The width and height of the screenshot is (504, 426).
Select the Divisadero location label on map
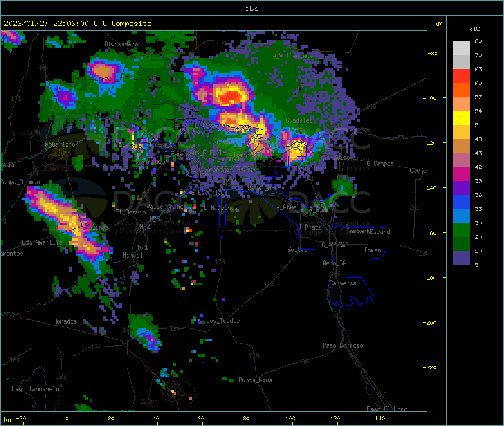coord(121,44)
